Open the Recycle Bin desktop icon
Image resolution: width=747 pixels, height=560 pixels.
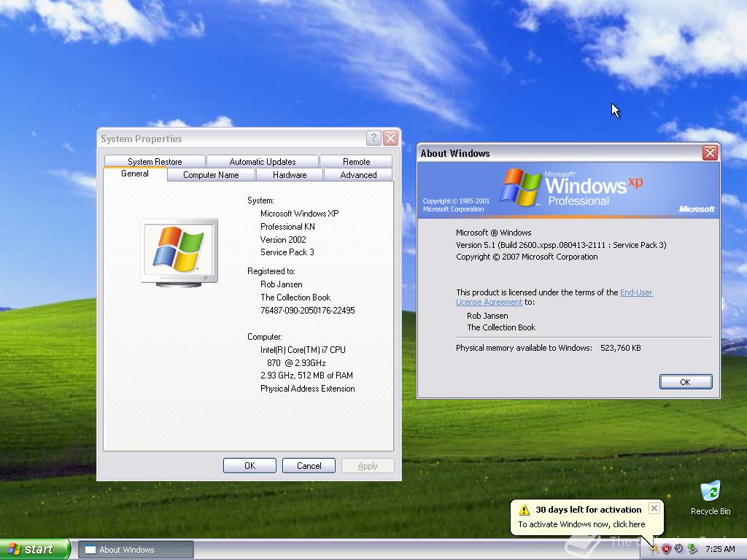click(711, 498)
